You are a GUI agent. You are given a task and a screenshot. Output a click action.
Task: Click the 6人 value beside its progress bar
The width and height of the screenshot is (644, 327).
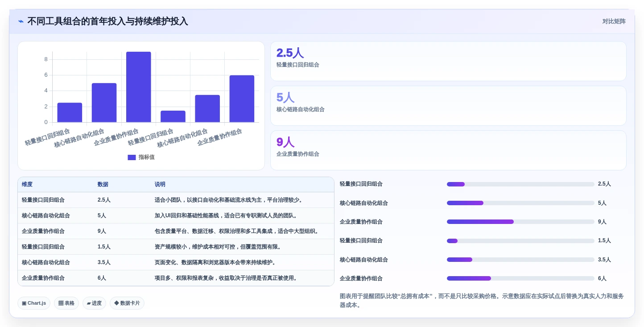[602, 278]
